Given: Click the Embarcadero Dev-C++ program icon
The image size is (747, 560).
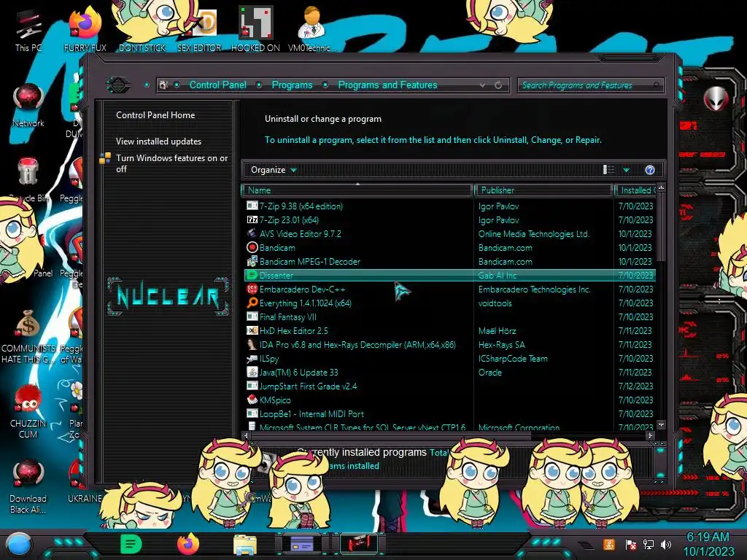Looking at the screenshot, I should [252, 289].
